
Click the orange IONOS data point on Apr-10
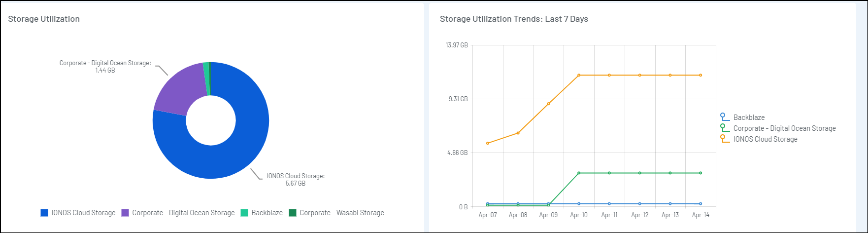pyautogui.click(x=579, y=75)
